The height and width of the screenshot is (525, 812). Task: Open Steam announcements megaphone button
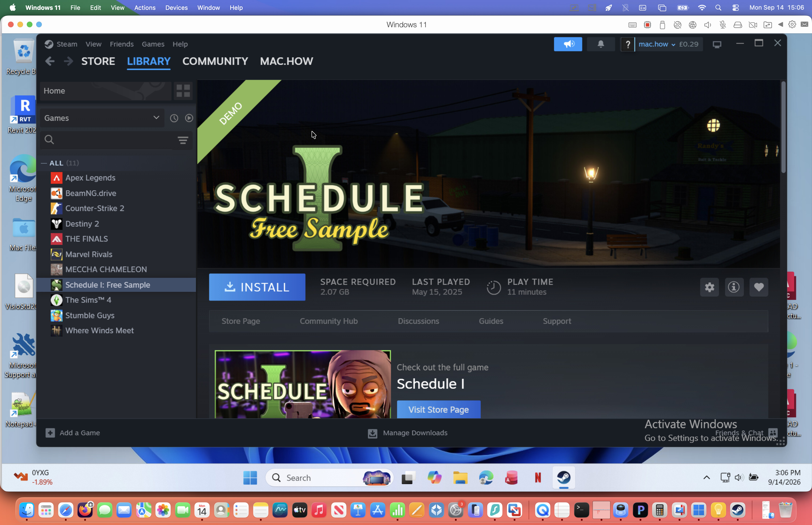(x=568, y=44)
